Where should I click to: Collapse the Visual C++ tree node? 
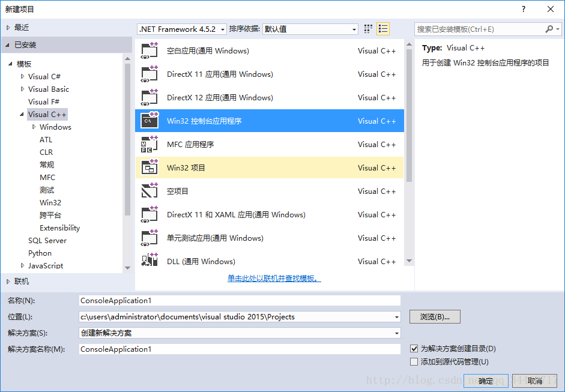point(22,114)
